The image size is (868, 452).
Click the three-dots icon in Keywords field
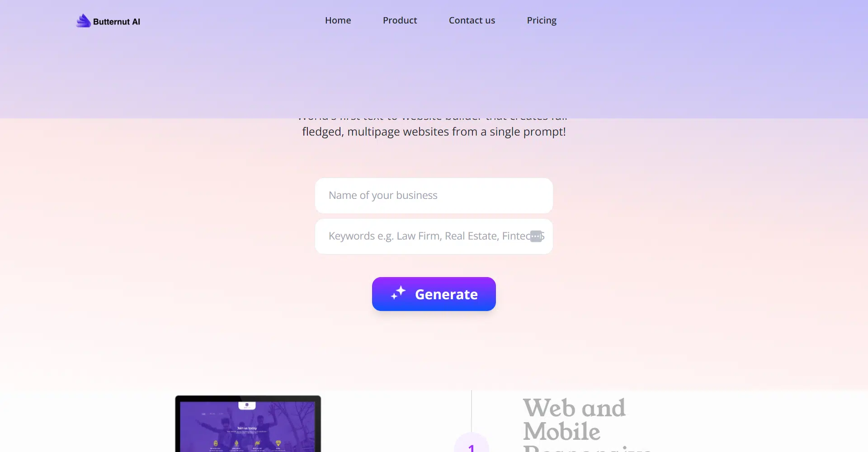click(536, 236)
